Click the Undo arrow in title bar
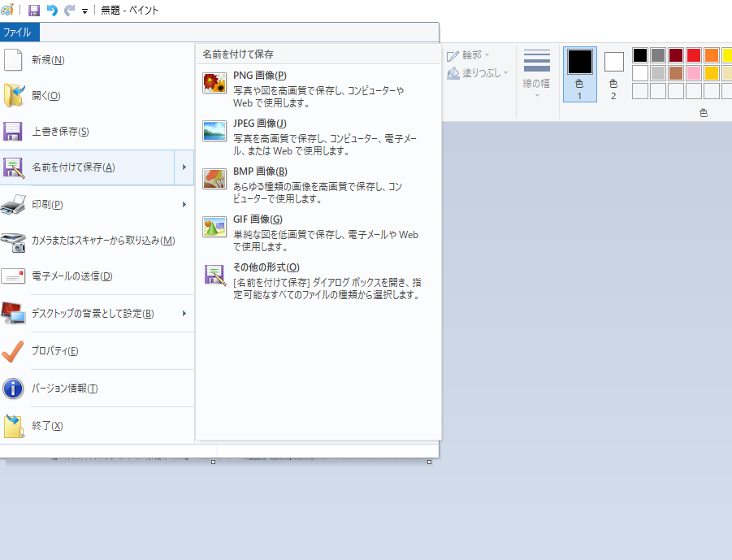 point(52,11)
